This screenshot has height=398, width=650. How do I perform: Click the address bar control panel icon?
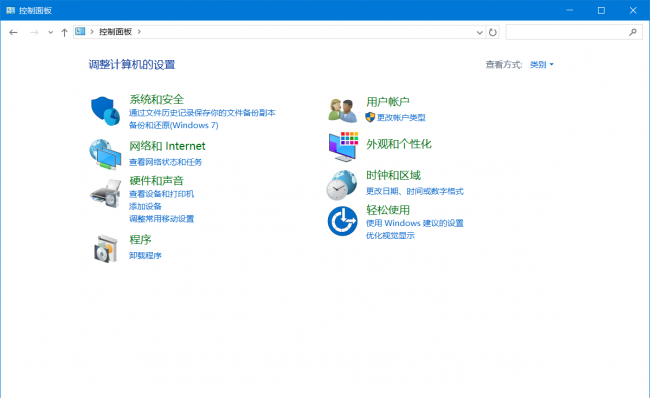[80, 32]
